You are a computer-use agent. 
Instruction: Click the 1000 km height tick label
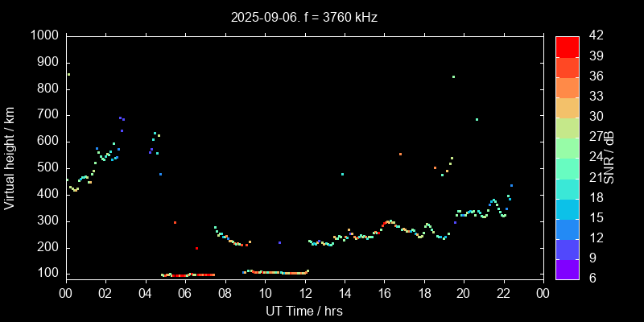[x=43, y=36]
